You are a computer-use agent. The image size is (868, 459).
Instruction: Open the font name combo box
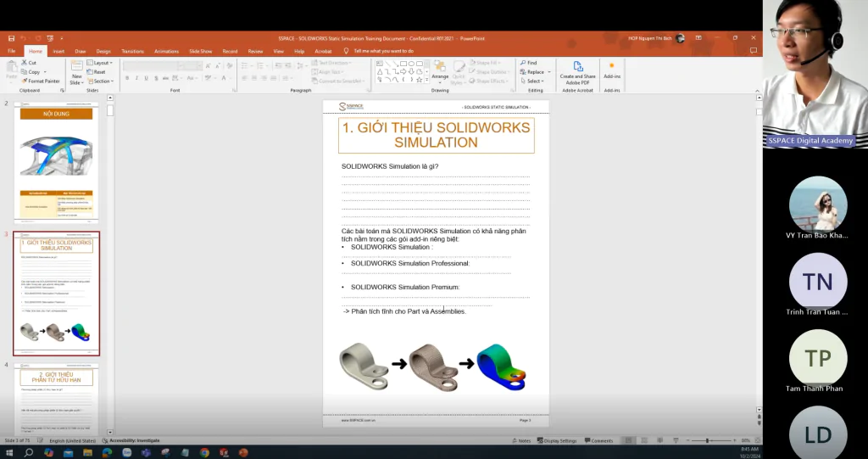[152, 65]
